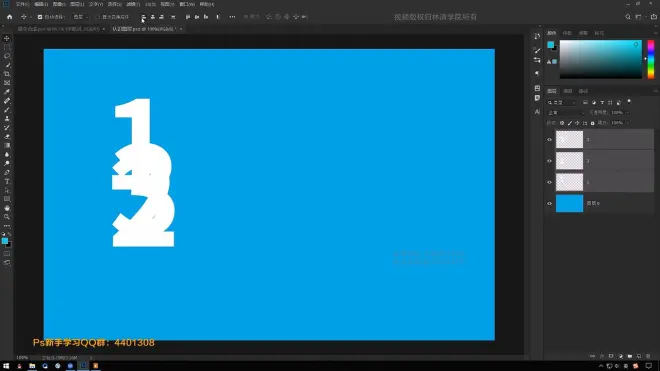Open the workspace switcher at top right
660x371 pixels.
coord(639,17)
